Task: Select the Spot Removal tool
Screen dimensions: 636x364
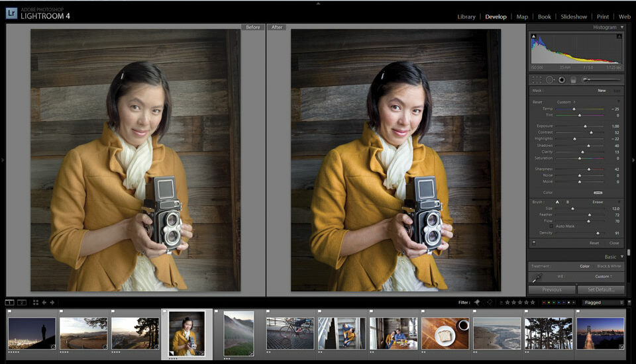Action: click(549, 79)
